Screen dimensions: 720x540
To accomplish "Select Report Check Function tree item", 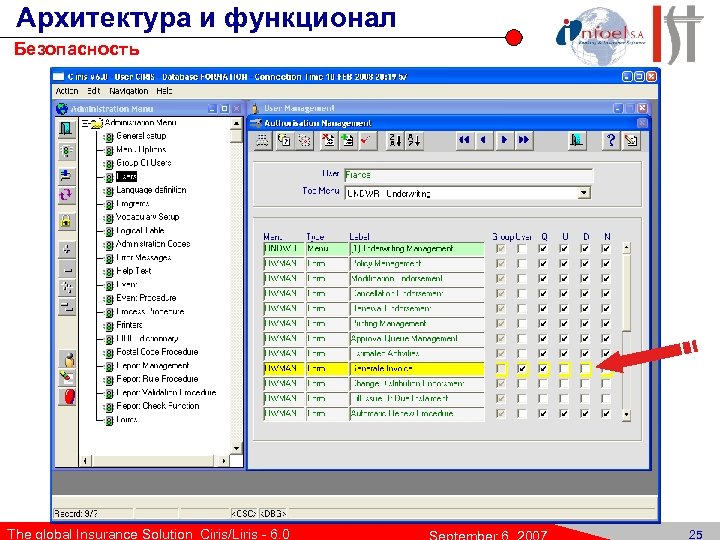I will pos(158,406).
